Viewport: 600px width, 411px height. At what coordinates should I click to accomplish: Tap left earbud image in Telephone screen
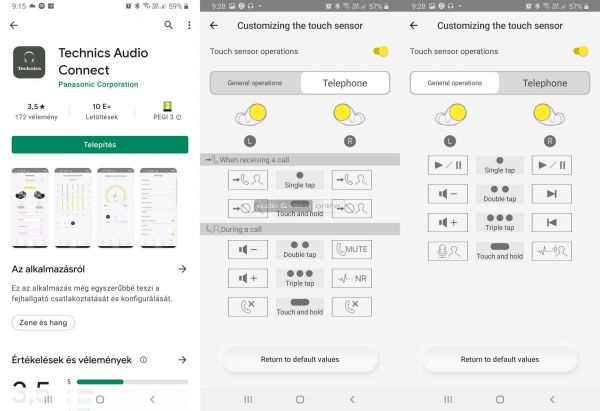[x=251, y=115]
